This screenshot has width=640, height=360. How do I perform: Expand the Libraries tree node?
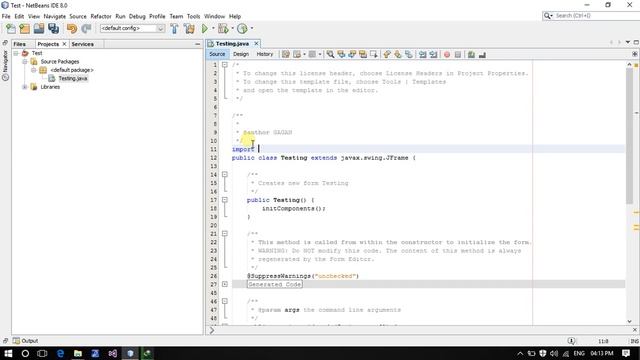point(24,87)
